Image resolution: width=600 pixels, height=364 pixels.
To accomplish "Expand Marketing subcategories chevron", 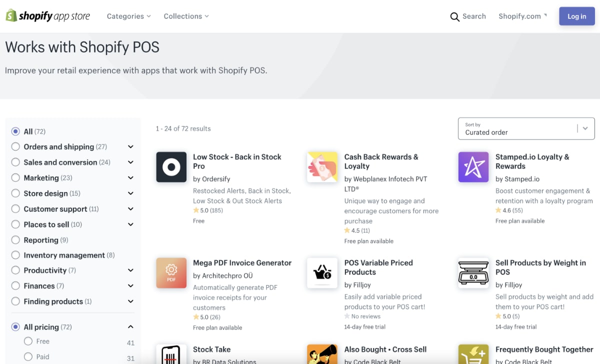I will coord(130,178).
